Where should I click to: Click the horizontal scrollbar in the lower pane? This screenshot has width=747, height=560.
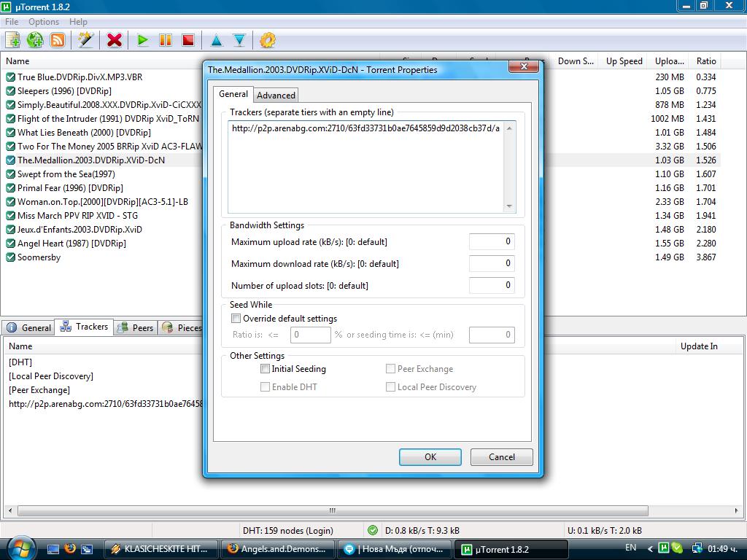(x=333, y=510)
